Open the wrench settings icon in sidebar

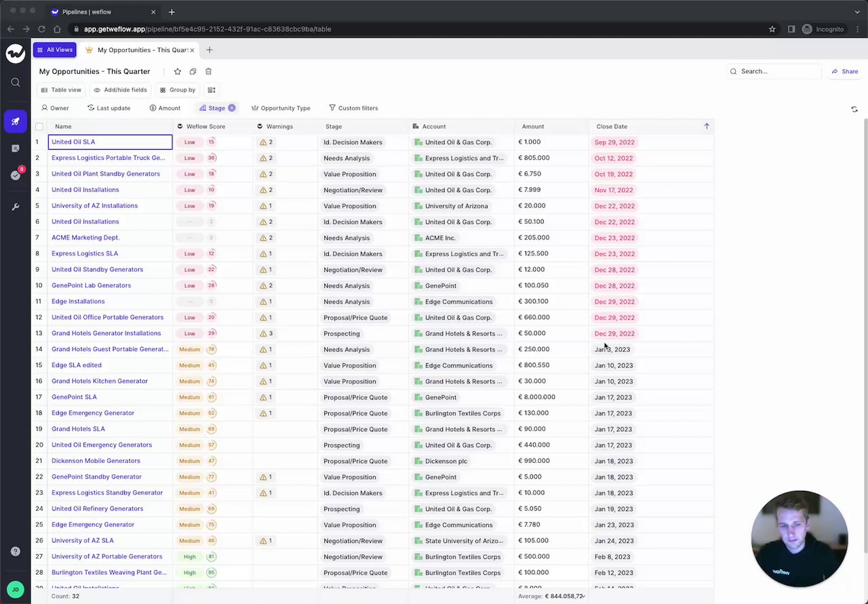(16, 206)
